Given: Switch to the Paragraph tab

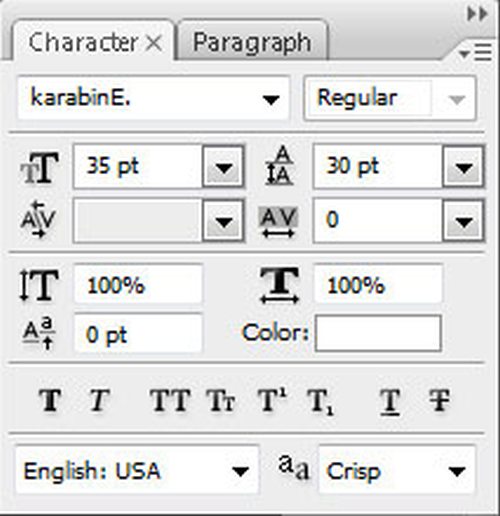Looking at the screenshot, I should click(252, 42).
